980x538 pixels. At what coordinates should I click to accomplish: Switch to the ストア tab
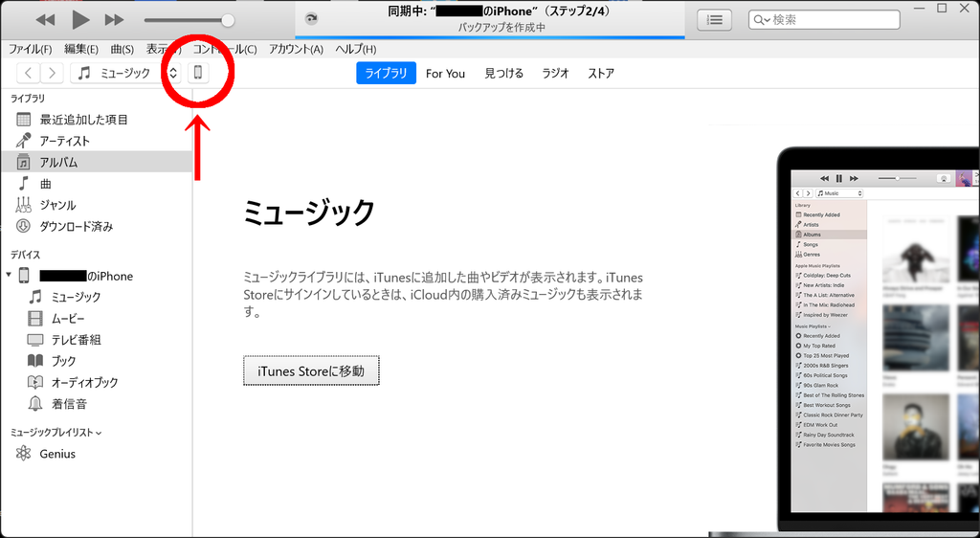click(601, 73)
